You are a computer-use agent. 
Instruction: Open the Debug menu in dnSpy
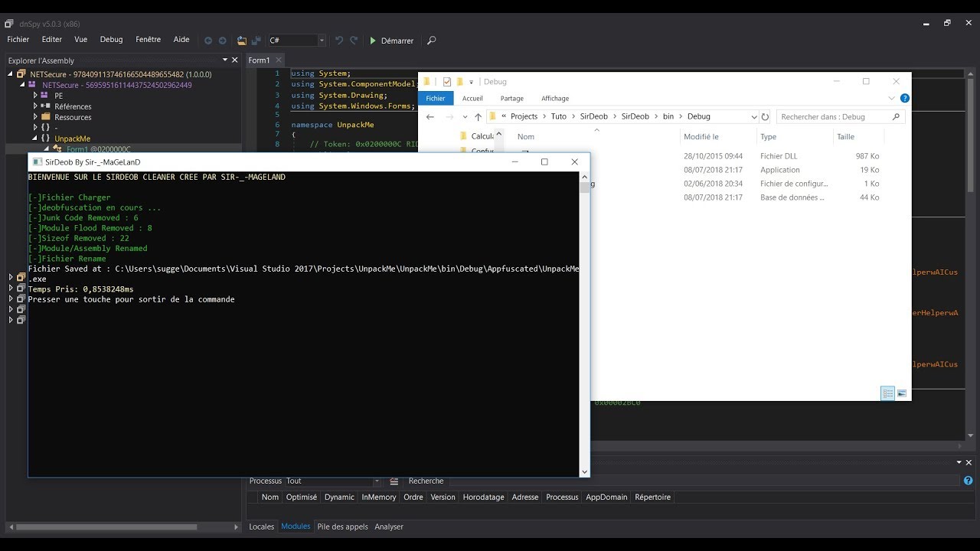111,40
